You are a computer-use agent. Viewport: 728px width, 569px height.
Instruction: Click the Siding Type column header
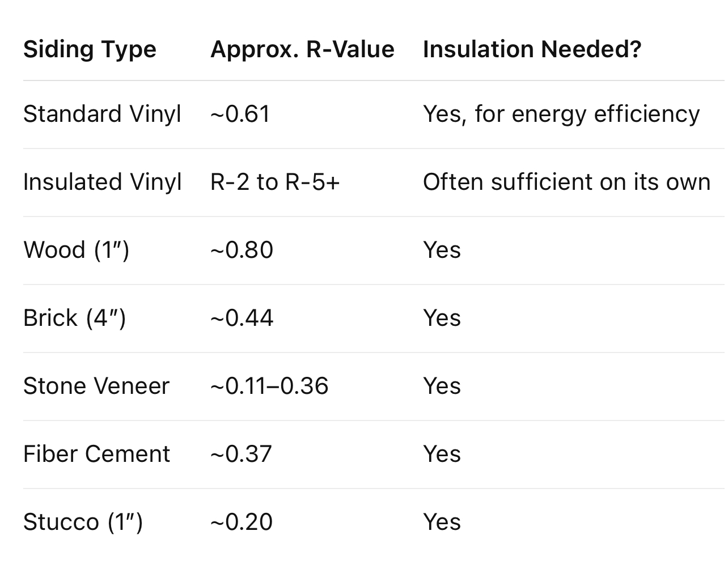pos(90,49)
